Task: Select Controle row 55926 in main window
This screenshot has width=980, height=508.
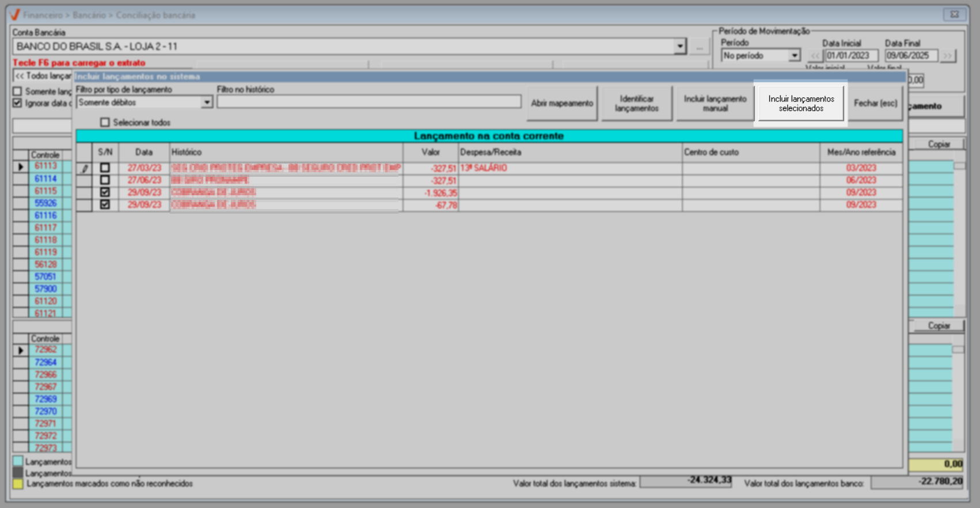Action: click(x=45, y=203)
